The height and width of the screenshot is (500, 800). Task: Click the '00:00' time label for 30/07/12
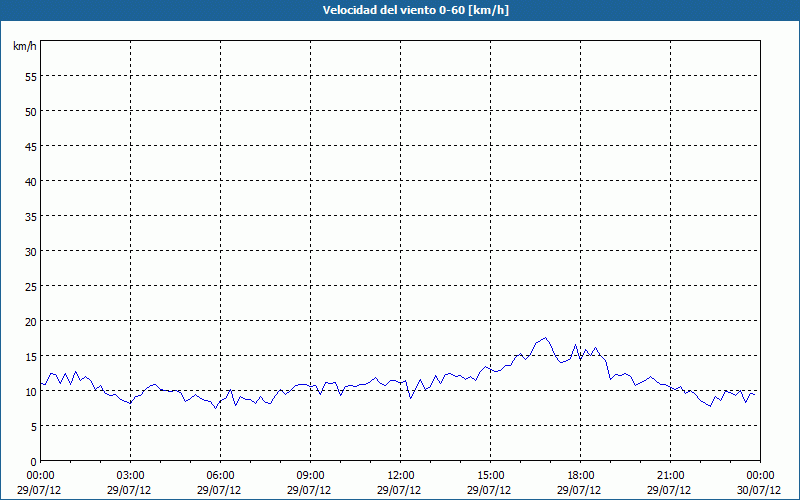click(760, 476)
